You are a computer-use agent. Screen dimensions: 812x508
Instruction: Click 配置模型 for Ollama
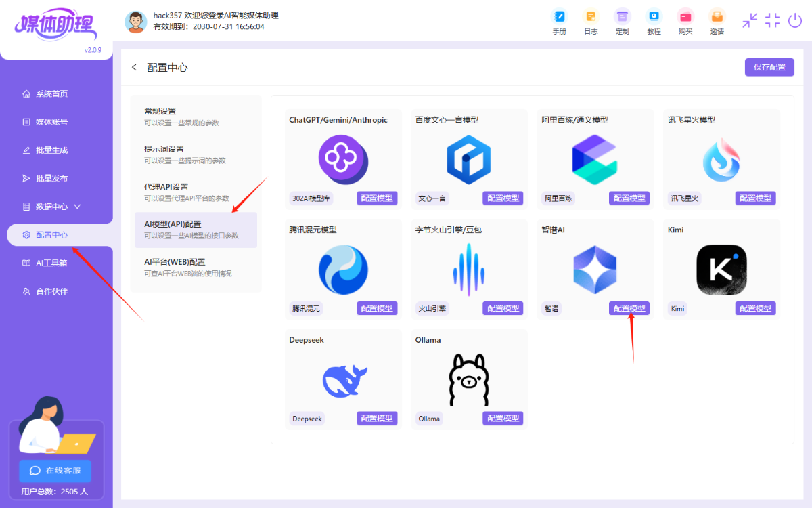click(503, 418)
